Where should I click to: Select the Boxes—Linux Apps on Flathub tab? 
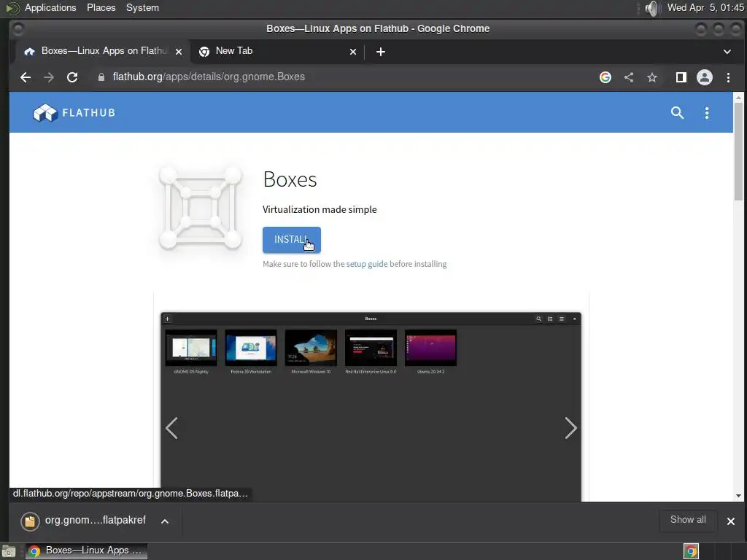(102, 52)
